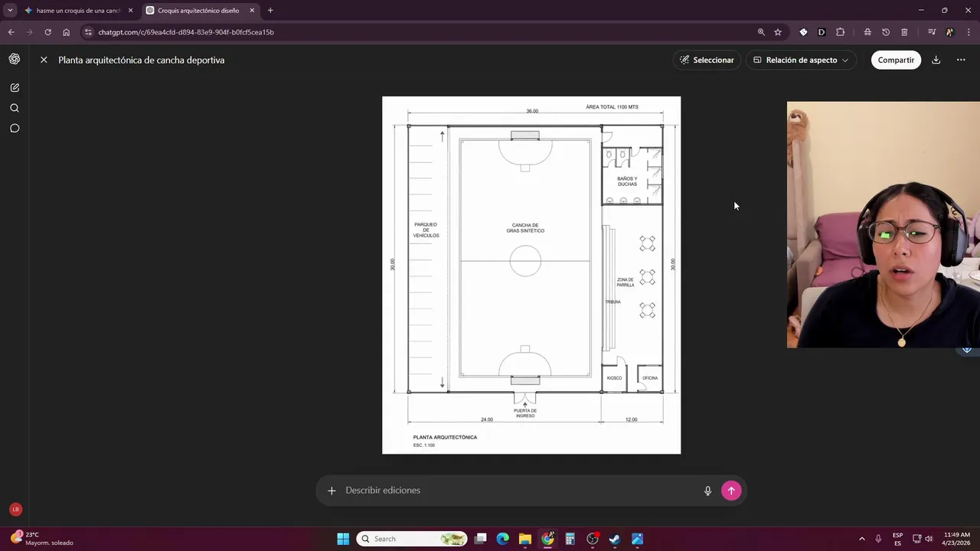980x551 pixels.
Task: Switch to the 'hasme un croquis' tab
Action: pos(78,11)
